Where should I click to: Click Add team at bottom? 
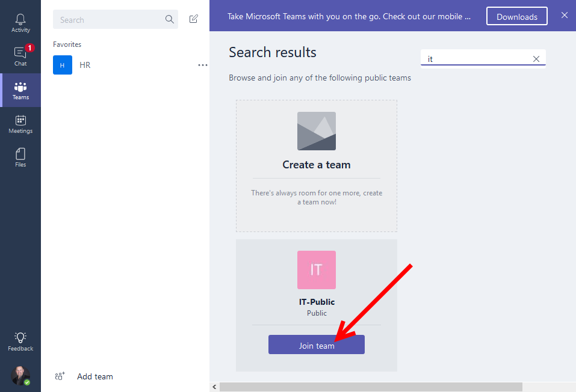point(94,376)
